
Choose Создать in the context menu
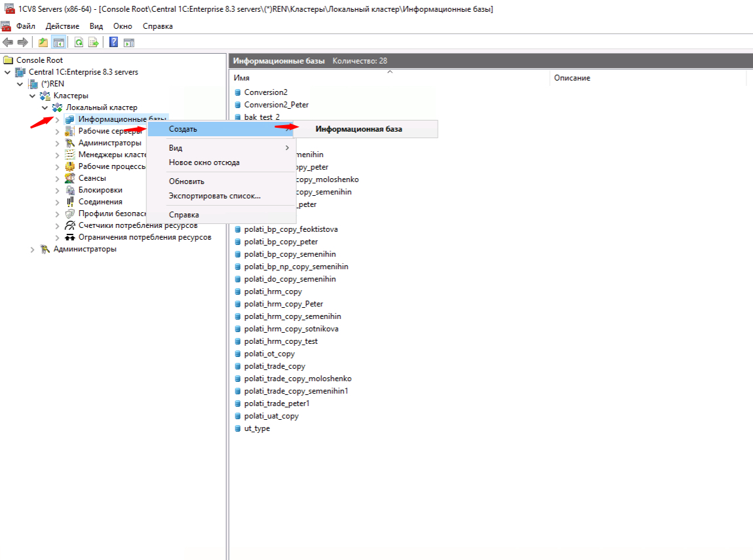(x=221, y=129)
